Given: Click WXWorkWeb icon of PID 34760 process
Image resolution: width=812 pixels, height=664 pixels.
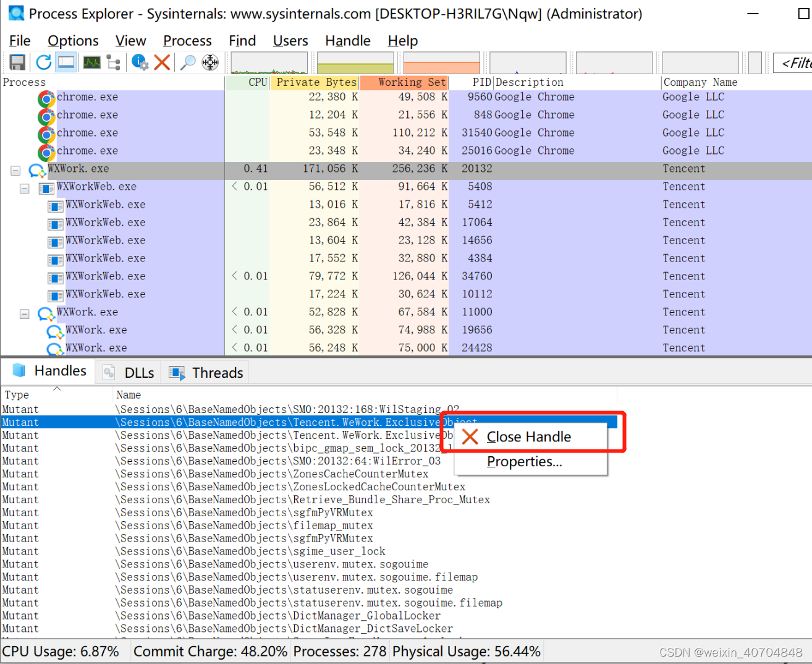Looking at the screenshot, I should pyautogui.click(x=56, y=278).
